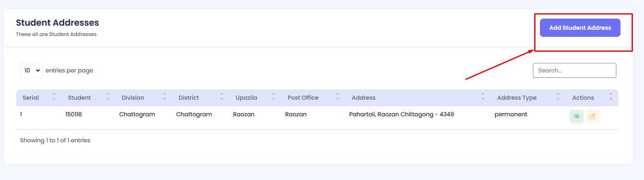Image resolution: width=644 pixels, height=180 pixels.
Task: Sort by Upazila using sort arrows
Action: [274, 96]
